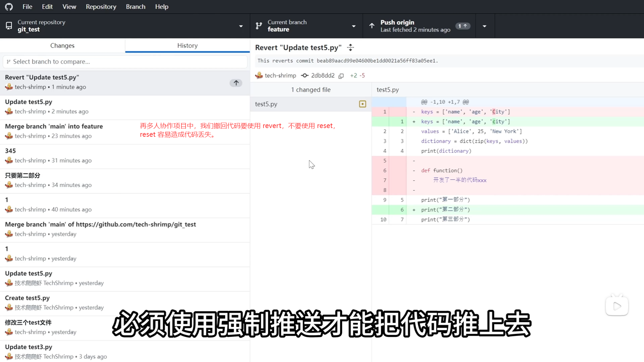This screenshot has height=362, width=644.
Task: Click the modified file status icon for test5.py
Action: pos(363,104)
